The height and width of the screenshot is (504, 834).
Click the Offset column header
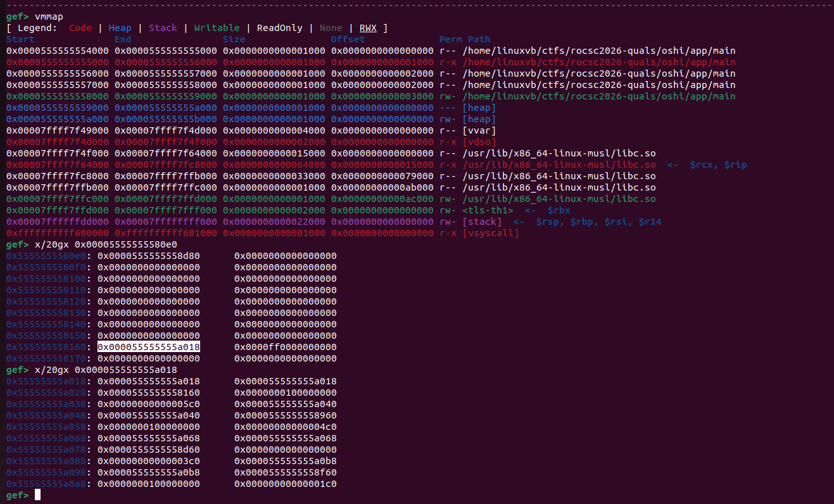(x=348, y=39)
